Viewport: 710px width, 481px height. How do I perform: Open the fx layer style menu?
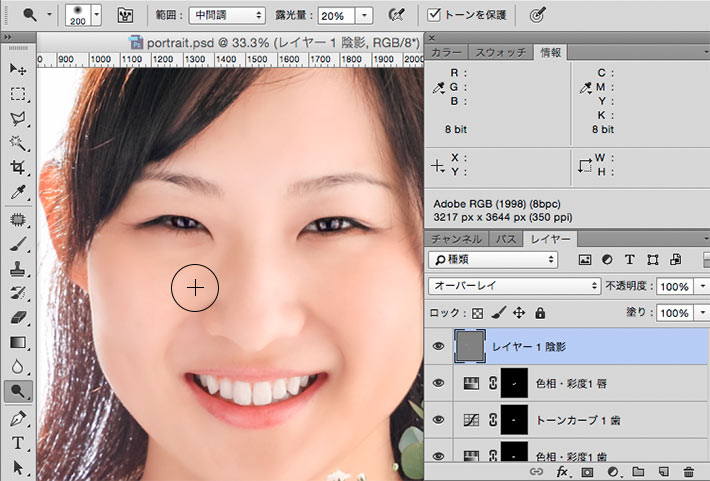coord(562,471)
